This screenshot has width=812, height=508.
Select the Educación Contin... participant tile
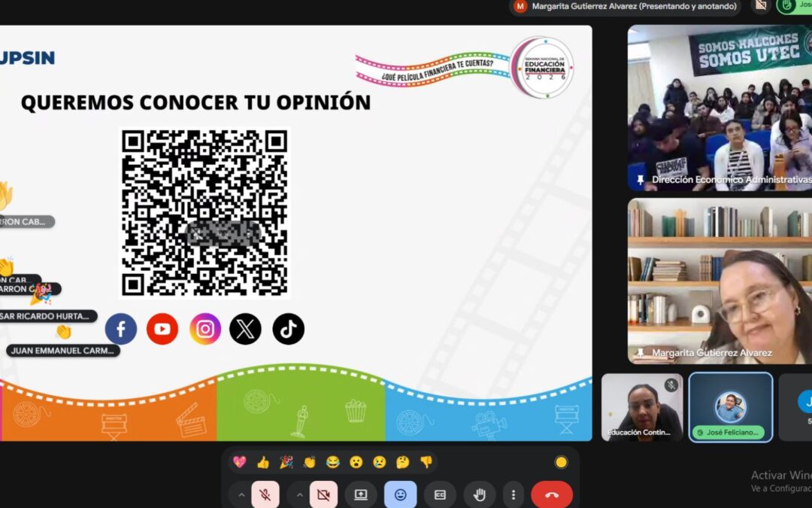(x=642, y=407)
